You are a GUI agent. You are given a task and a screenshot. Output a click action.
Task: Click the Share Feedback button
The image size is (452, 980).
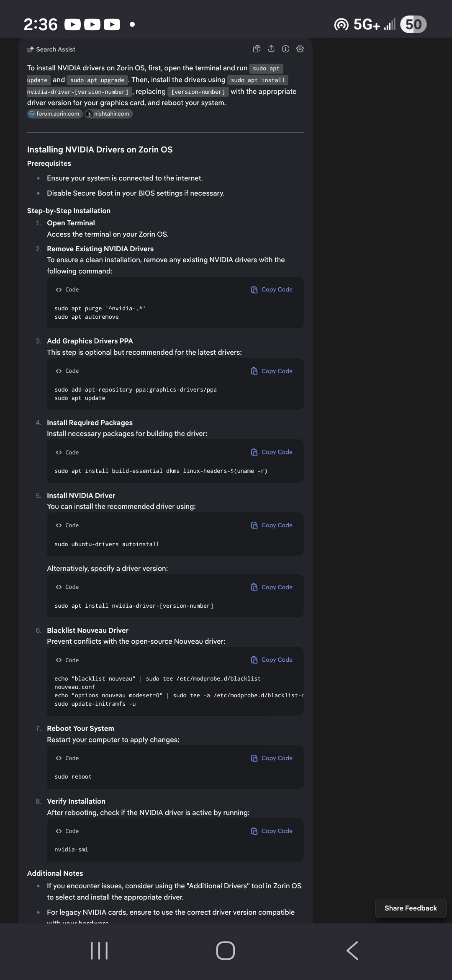(x=411, y=908)
